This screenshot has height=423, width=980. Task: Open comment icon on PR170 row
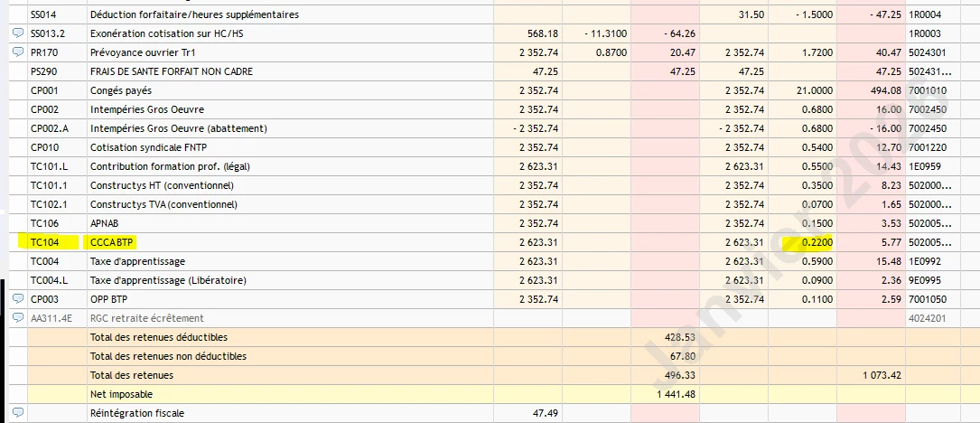click(18, 52)
